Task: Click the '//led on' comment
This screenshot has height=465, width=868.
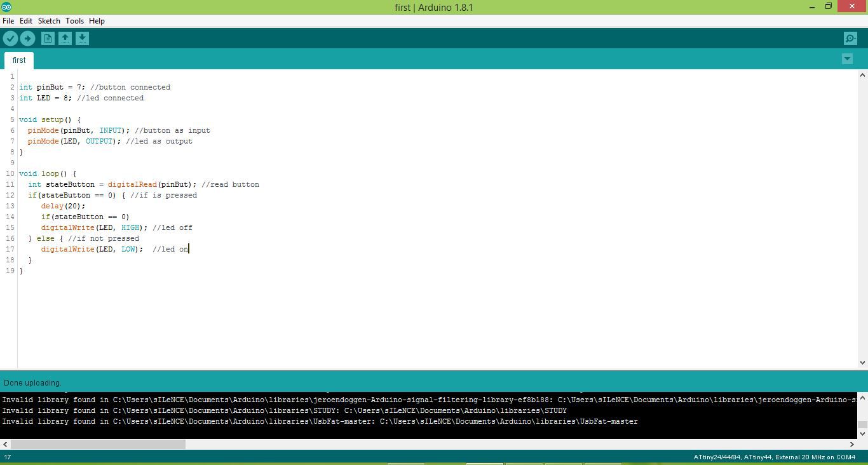Action: tap(170, 249)
